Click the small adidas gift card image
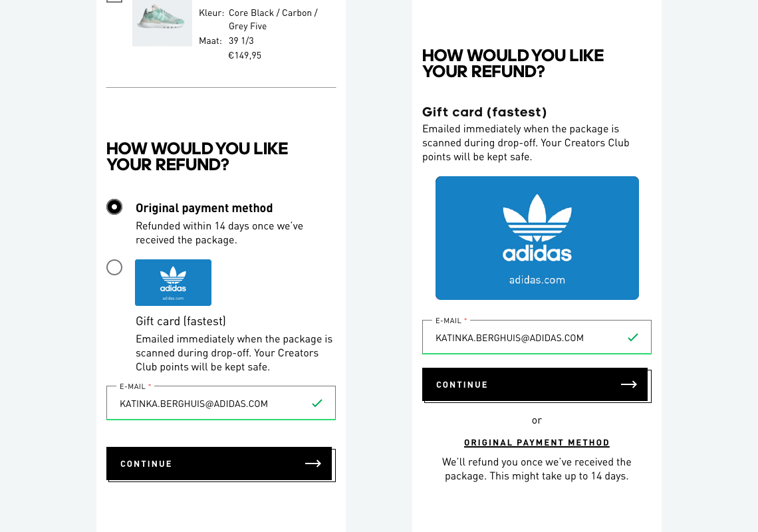The image size is (758, 532). point(173,283)
